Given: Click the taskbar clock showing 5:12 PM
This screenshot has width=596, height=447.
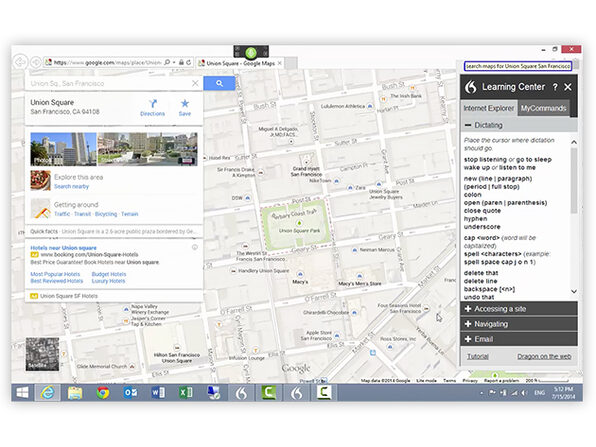Looking at the screenshot, I should pos(563,393).
